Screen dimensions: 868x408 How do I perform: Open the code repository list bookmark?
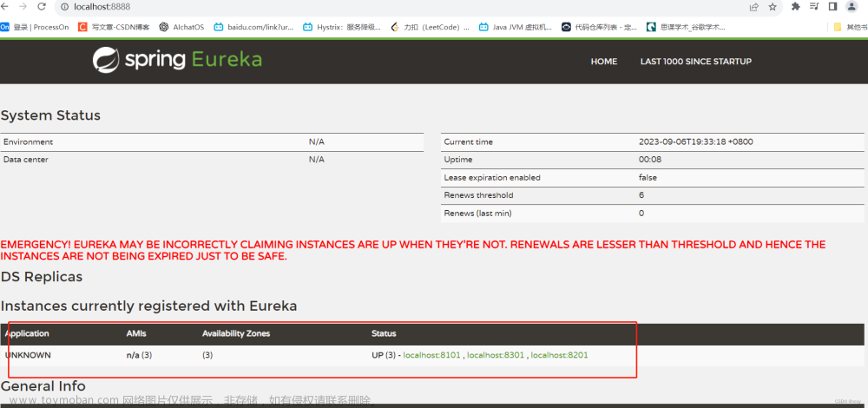click(x=600, y=27)
